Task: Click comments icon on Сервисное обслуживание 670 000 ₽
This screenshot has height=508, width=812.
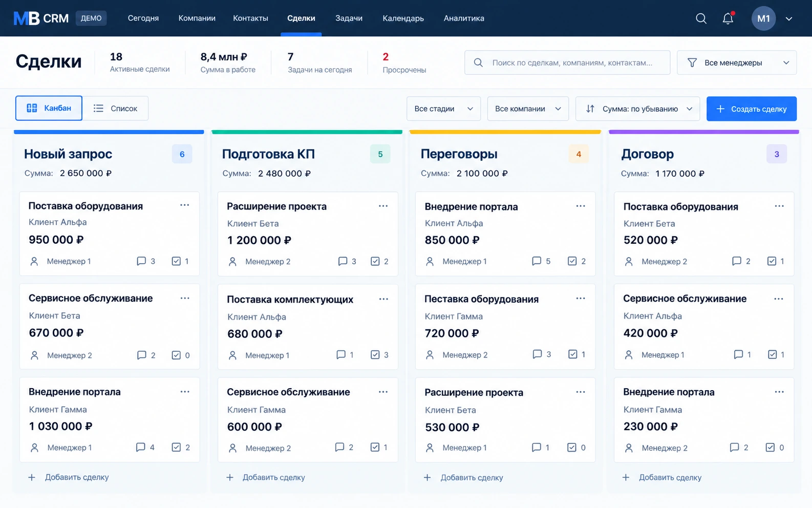Action: coord(142,355)
